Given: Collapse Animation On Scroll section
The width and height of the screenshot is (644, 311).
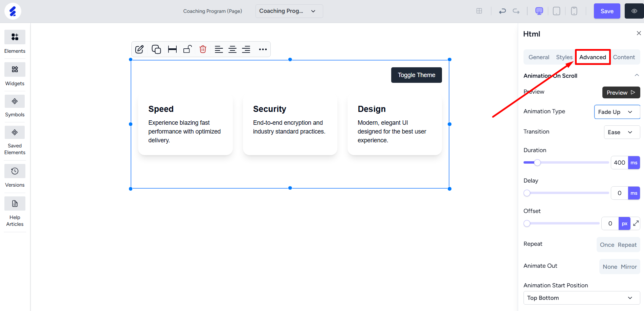Looking at the screenshot, I should click(x=637, y=75).
